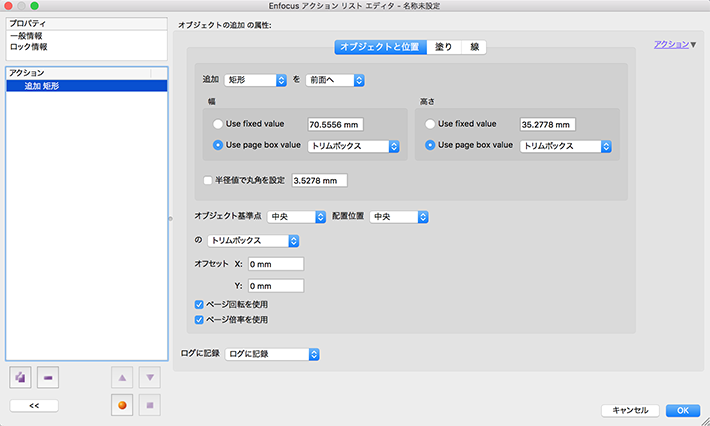Screen dimensions: 710x426
Task: Enable the 半径値で丸角を設定 checkbox
Action: point(207,180)
